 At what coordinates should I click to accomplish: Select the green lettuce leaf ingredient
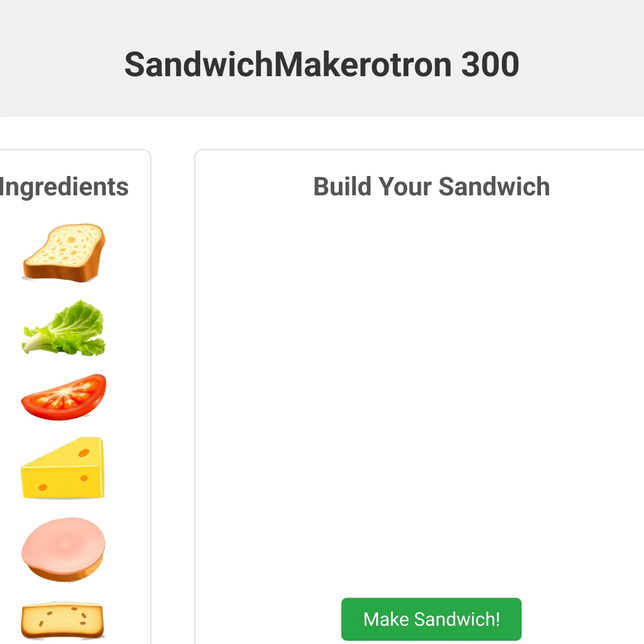tap(64, 328)
